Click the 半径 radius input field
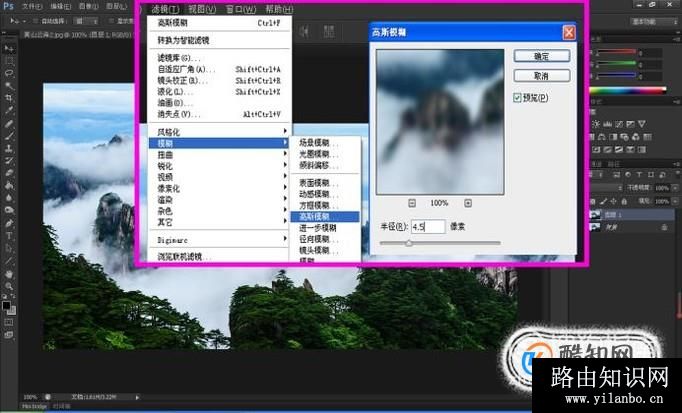682x413 pixels. (428, 226)
